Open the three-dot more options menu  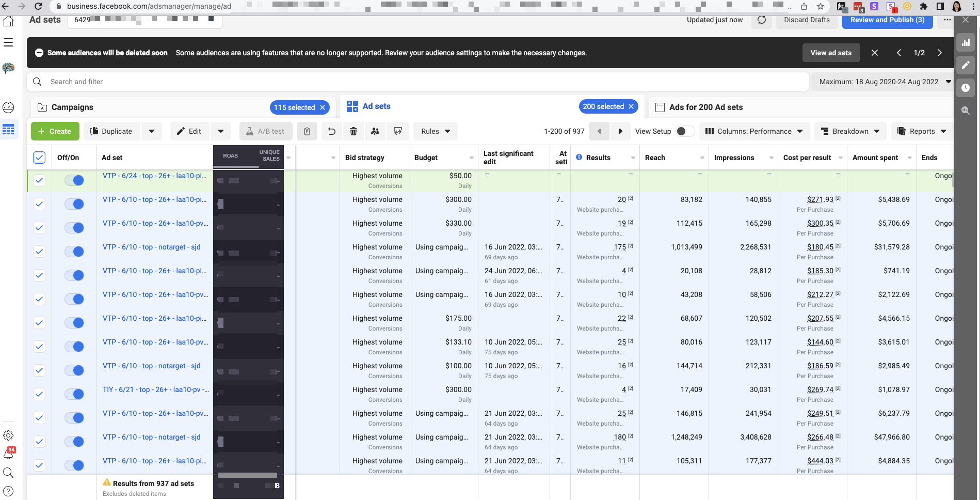click(947, 20)
